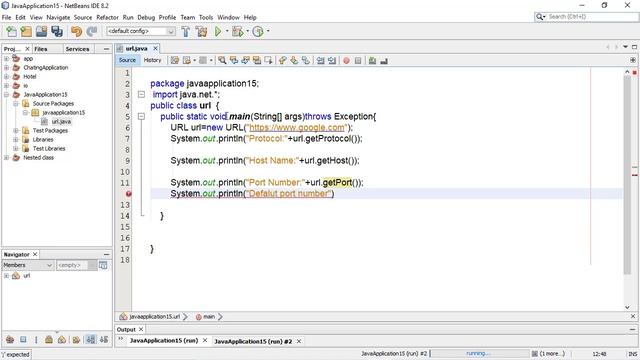Click the Shift Line Right icon
This screenshot has width=640, height=360.
pos(332,60)
